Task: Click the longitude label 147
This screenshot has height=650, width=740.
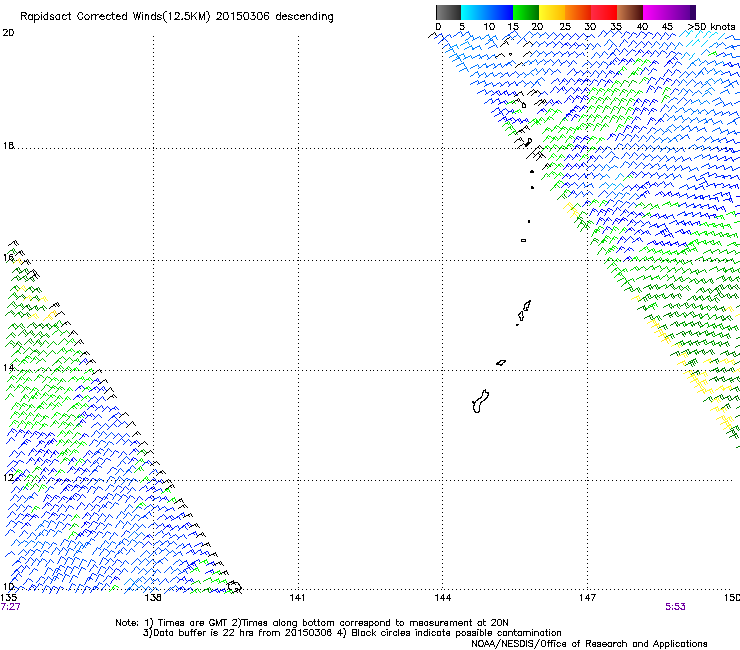Action: (588, 598)
